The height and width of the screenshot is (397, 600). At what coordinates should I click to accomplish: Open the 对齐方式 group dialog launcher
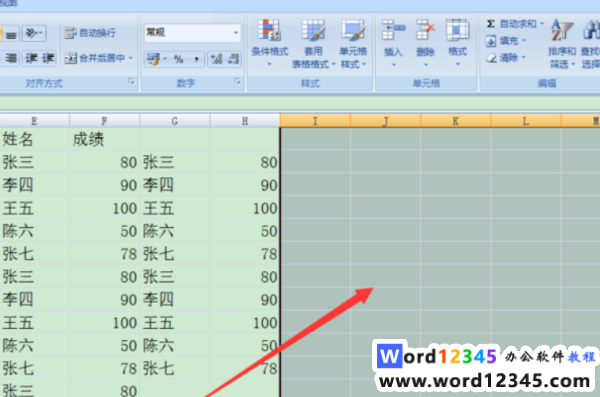click(x=131, y=82)
